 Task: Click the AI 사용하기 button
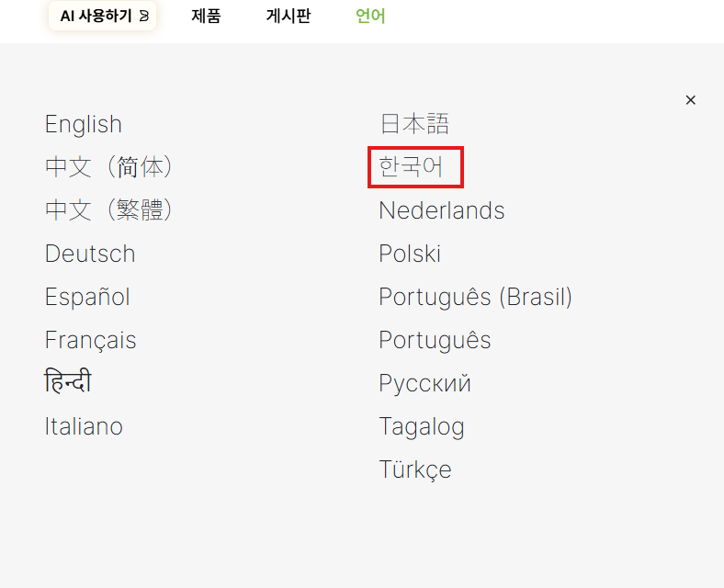103,17
